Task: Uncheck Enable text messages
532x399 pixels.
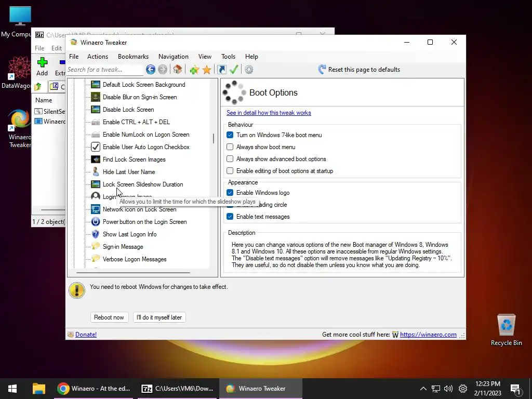Action: (x=230, y=217)
